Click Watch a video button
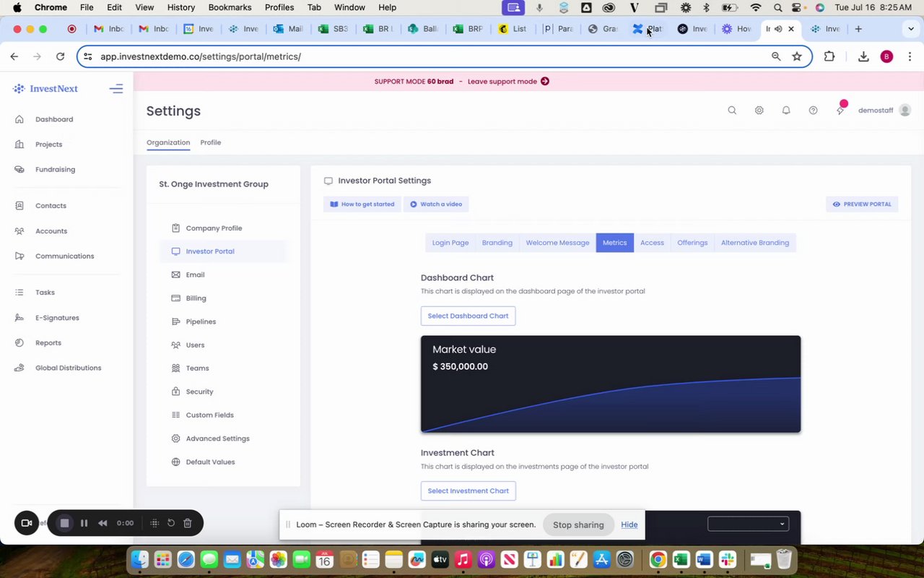 436,204
